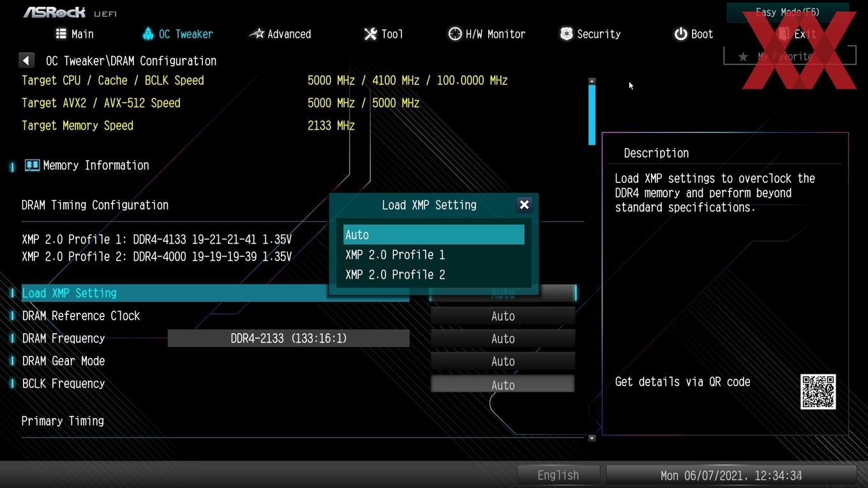
Task: Click the QR code image
Action: (x=818, y=392)
